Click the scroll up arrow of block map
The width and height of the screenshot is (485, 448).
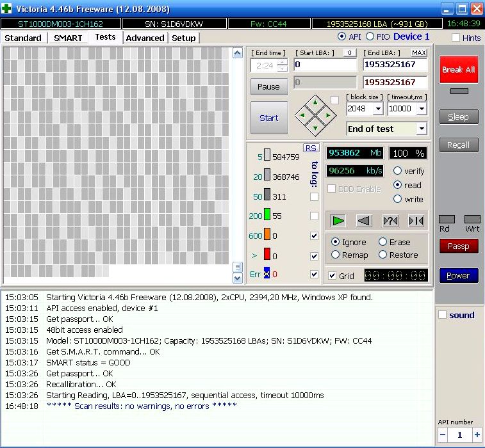[x=237, y=53]
